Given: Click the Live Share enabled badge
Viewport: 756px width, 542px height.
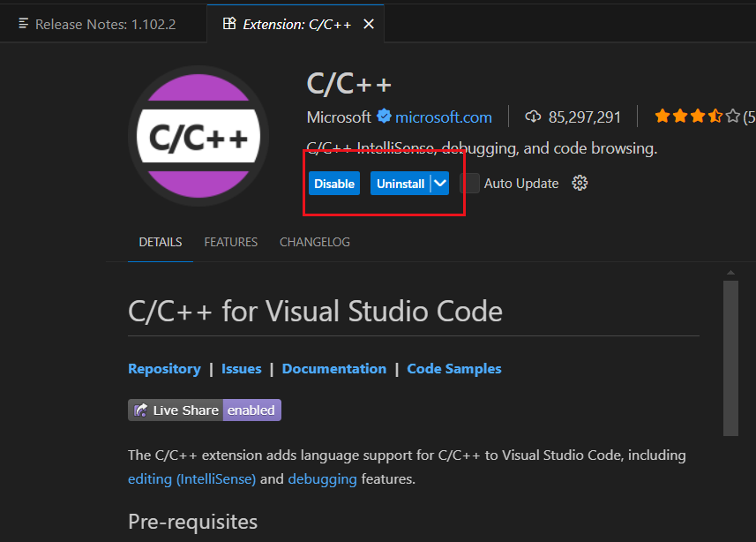Looking at the screenshot, I should tap(205, 410).
